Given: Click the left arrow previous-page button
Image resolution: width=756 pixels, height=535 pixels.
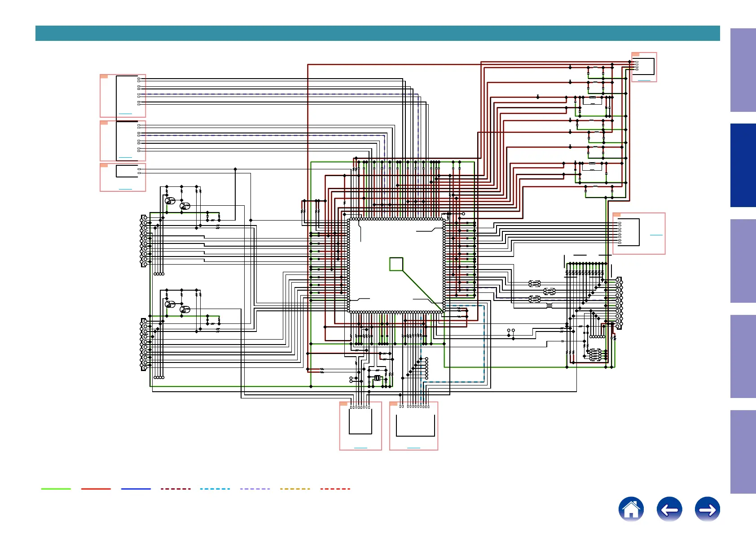Looking at the screenshot, I should tap(669, 509).
